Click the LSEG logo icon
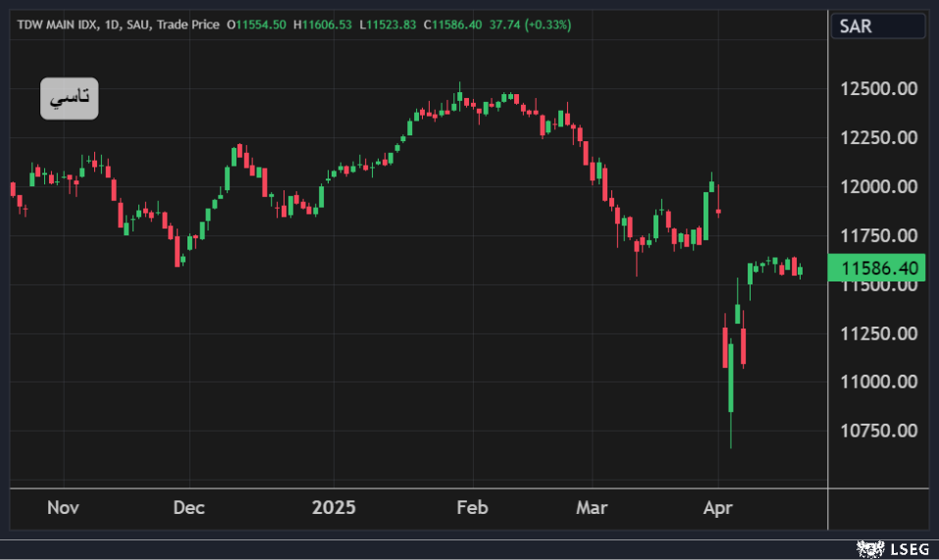939x560 pixels. [x=867, y=548]
